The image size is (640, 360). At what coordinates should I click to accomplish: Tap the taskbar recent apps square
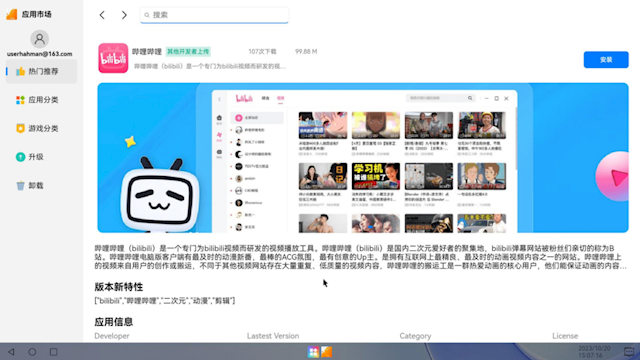point(53,352)
